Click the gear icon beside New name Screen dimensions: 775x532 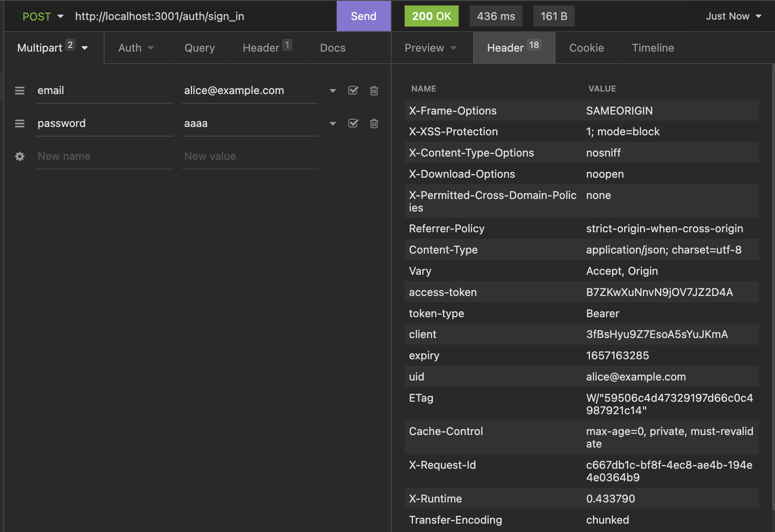(20, 157)
